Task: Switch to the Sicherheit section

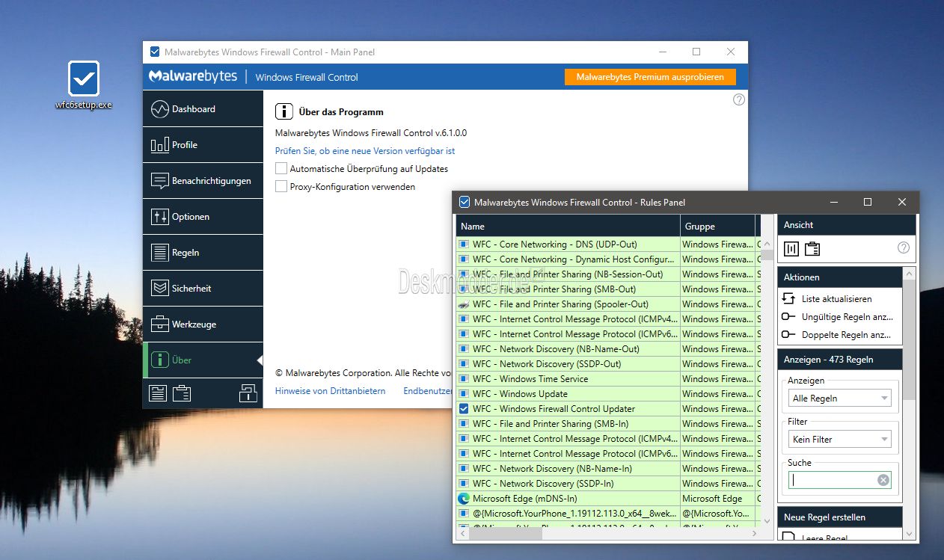Action: pos(203,289)
